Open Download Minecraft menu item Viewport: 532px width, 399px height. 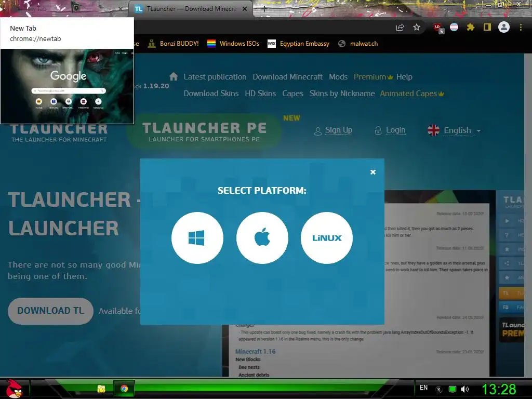coord(287,77)
